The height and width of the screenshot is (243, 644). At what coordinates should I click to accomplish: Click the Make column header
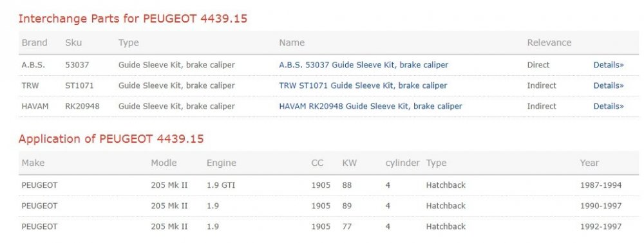pyautogui.click(x=33, y=163)
